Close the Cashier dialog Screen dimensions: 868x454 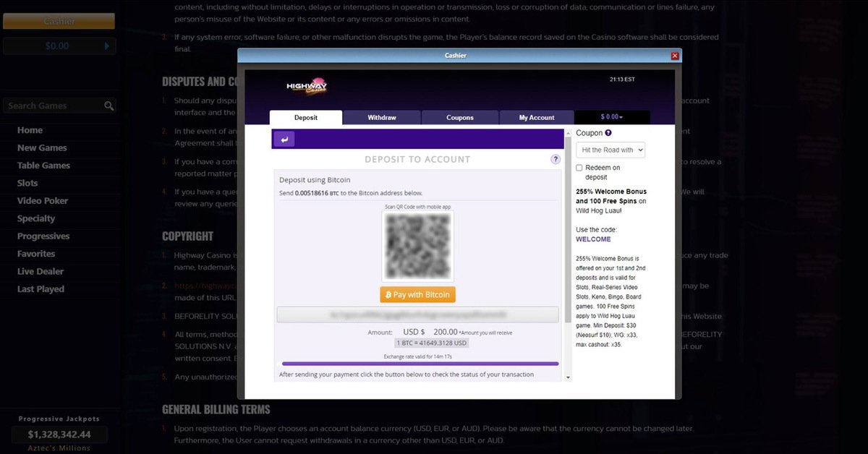(675, 56)
